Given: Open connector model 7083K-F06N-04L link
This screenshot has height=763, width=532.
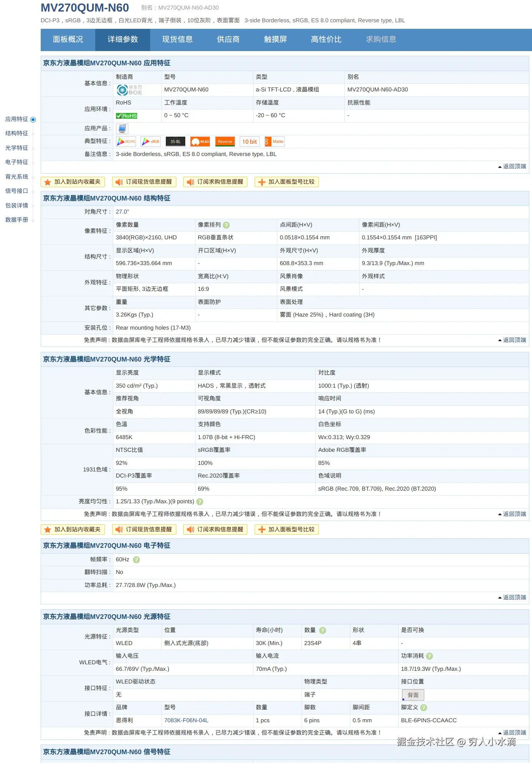Looking at the screenshot, I should [186, 720].
